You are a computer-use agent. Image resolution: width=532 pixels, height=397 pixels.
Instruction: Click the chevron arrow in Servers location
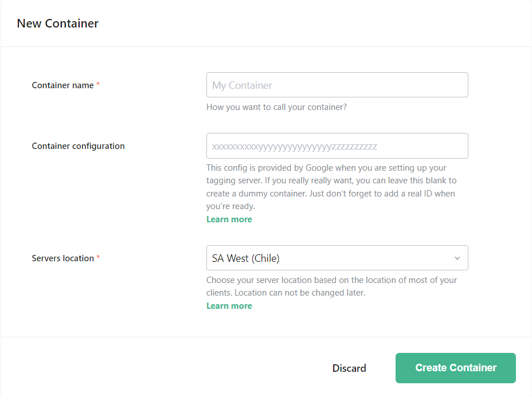[457, 258]
